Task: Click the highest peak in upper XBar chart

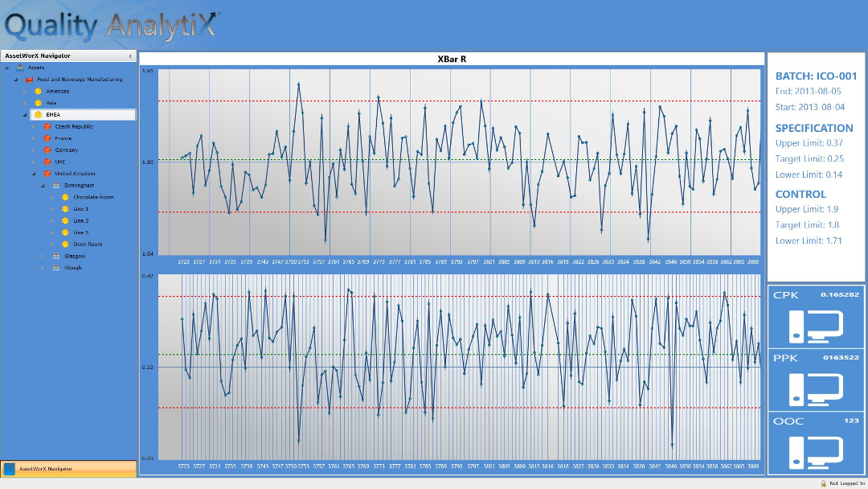Action: pyautogui.click(x=299, y=83)
